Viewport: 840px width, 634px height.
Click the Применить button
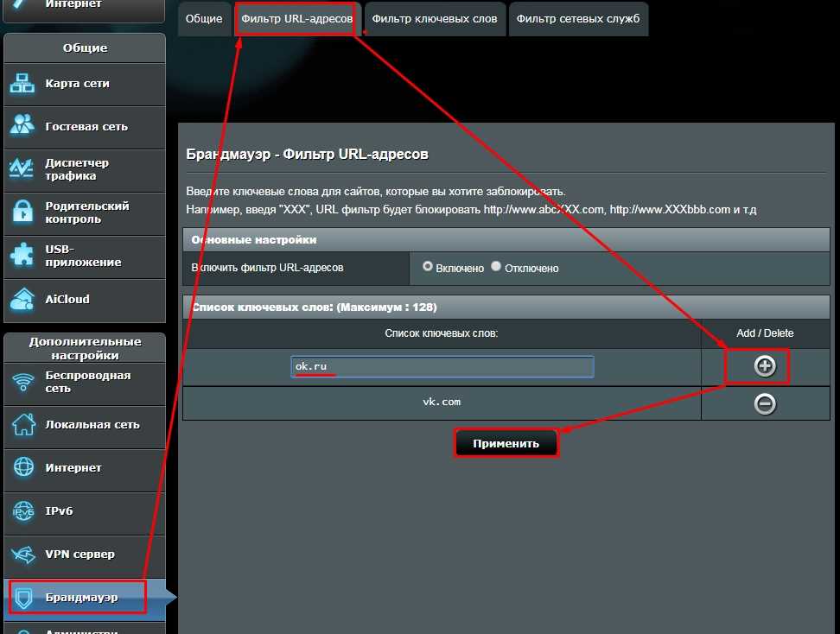tap(506, 443)
